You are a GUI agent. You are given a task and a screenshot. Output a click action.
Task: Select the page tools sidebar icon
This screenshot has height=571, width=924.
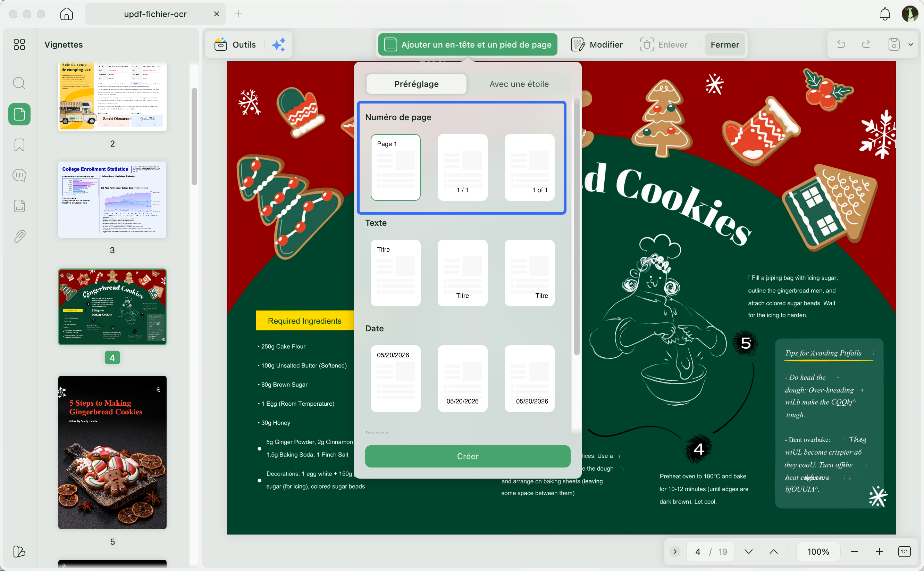pos(19,114)
